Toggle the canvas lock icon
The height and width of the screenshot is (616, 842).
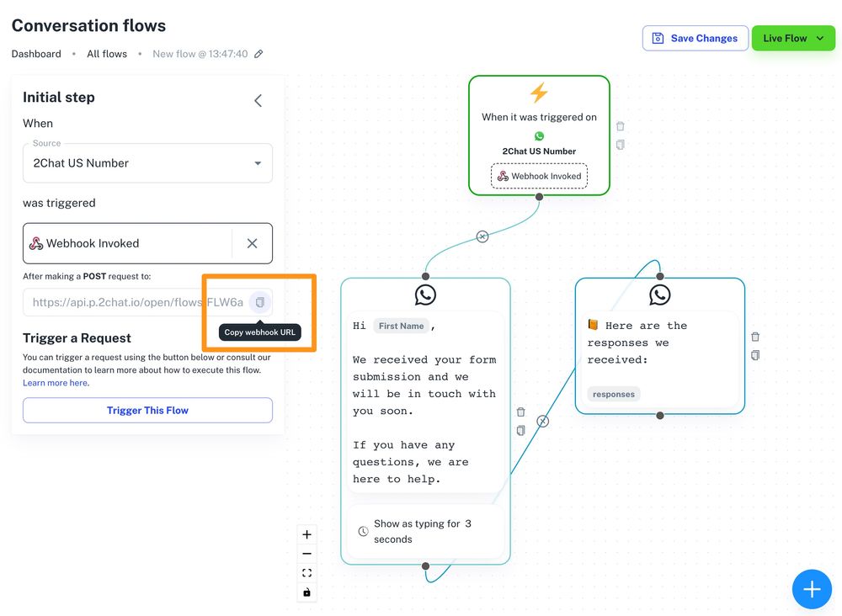click(x=306, y=592)
